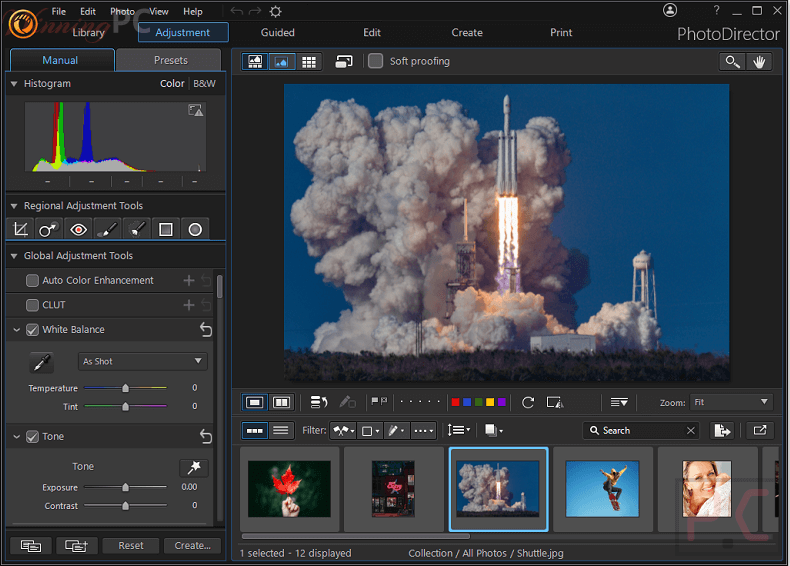This screenshot has width=790, height=566.
Task: Click the blue color label
Action: pyautogui.click(x=467, y=402)
